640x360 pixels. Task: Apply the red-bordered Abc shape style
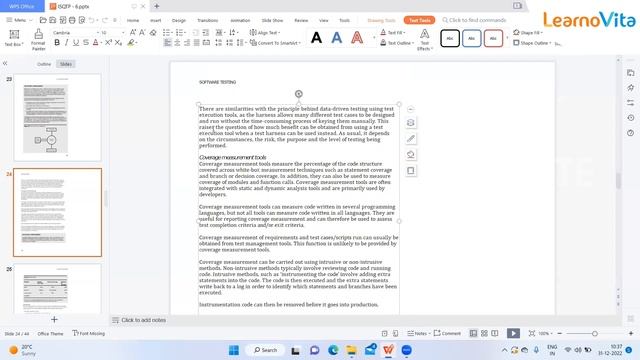pos(493,38)
